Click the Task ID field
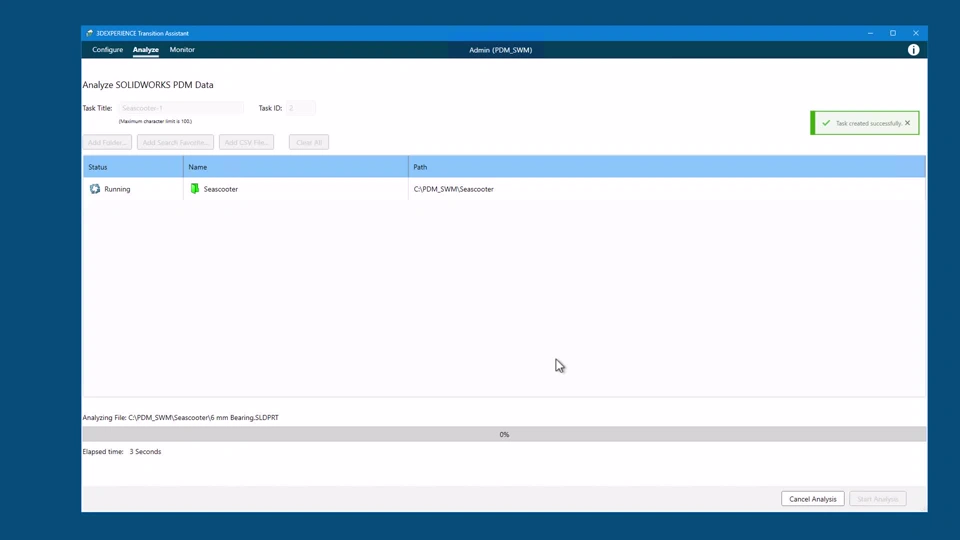The image size is (960, 540). (x=301, y=108)
